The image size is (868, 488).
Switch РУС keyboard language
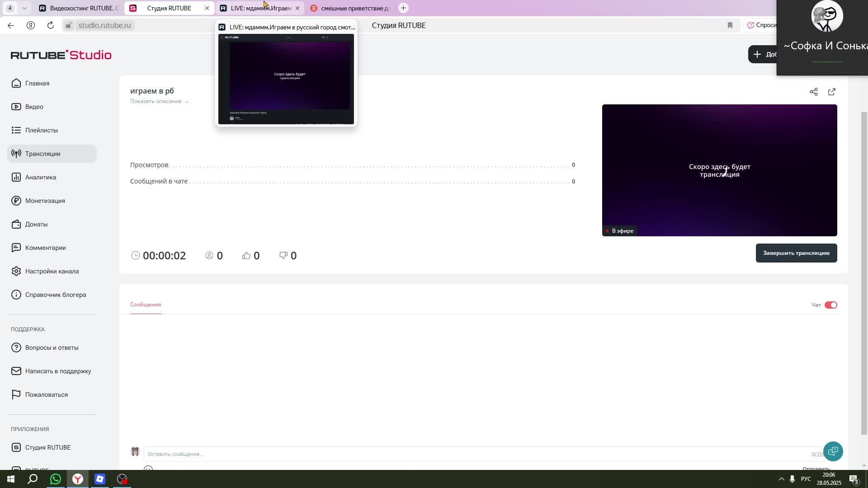pos(806,479)
